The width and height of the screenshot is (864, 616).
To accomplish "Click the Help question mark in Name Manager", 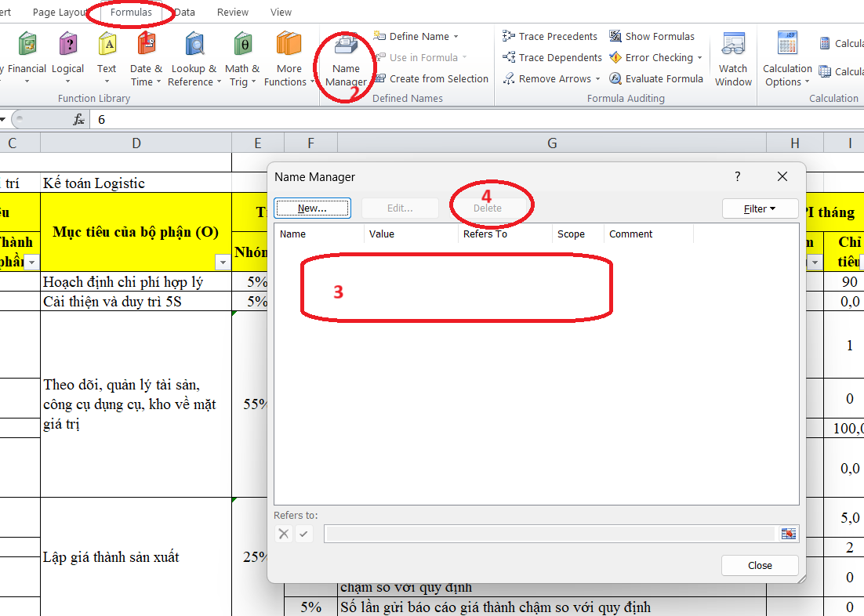I will [x=737, y=177].
